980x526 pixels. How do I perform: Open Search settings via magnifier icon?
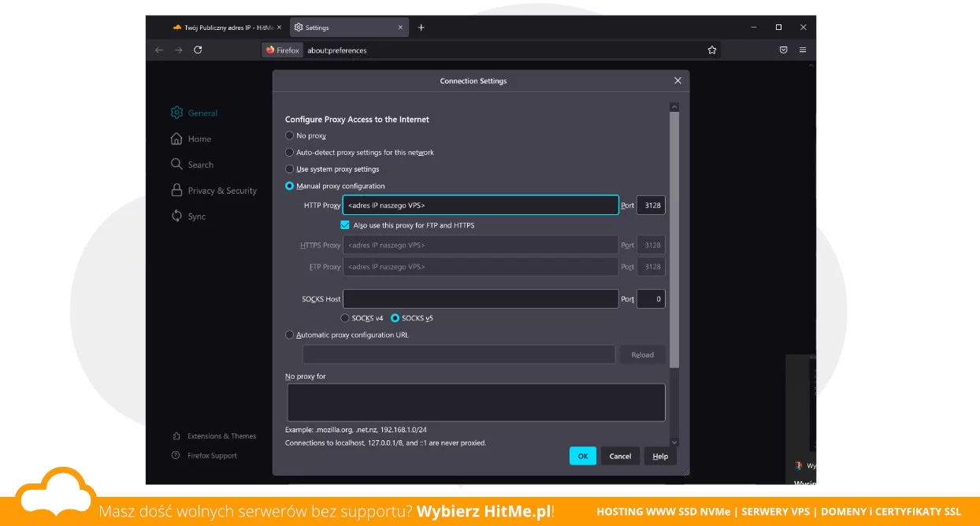click(176, 165)
